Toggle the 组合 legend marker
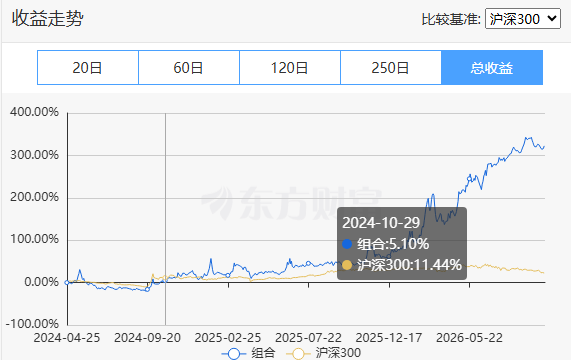 tap(234, 353)
